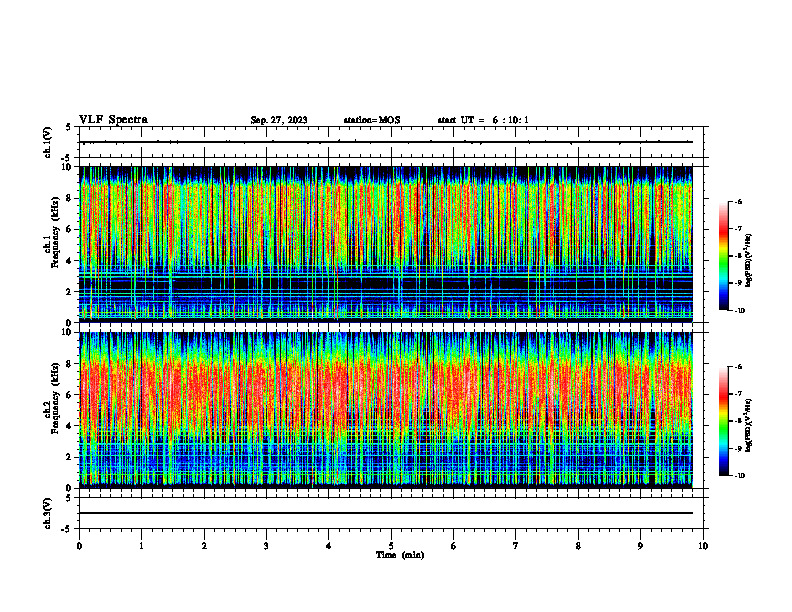Click the time axis tick label "7"
The image size is (792, 612).
click(x=516, y=546)
